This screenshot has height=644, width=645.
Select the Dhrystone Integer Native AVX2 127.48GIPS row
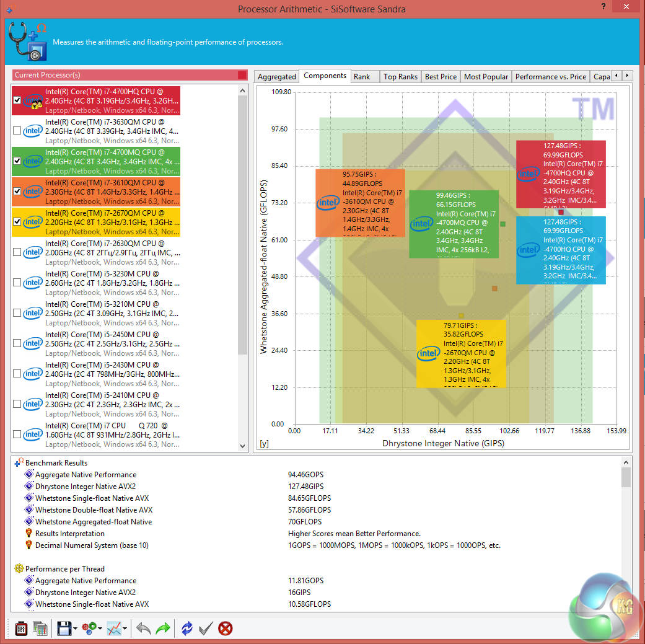pos(317,487)
